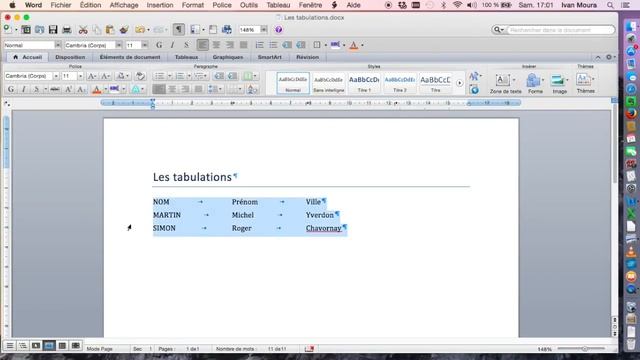Click the draft view icon at bottom left
Viewport: 640px width, 360px height.
(x=10, y=345)
